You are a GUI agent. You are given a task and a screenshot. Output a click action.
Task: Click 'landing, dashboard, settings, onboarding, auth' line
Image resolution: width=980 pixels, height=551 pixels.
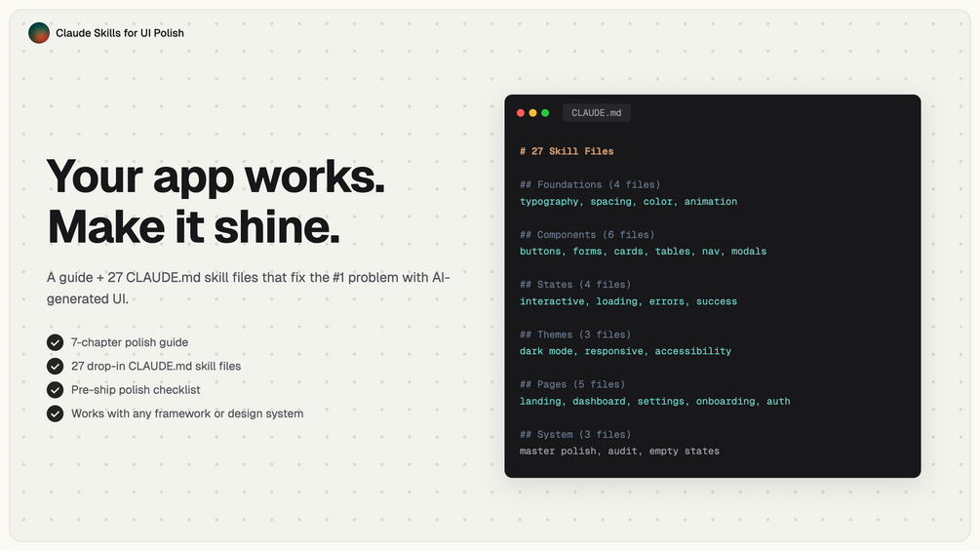click(654, 401)
